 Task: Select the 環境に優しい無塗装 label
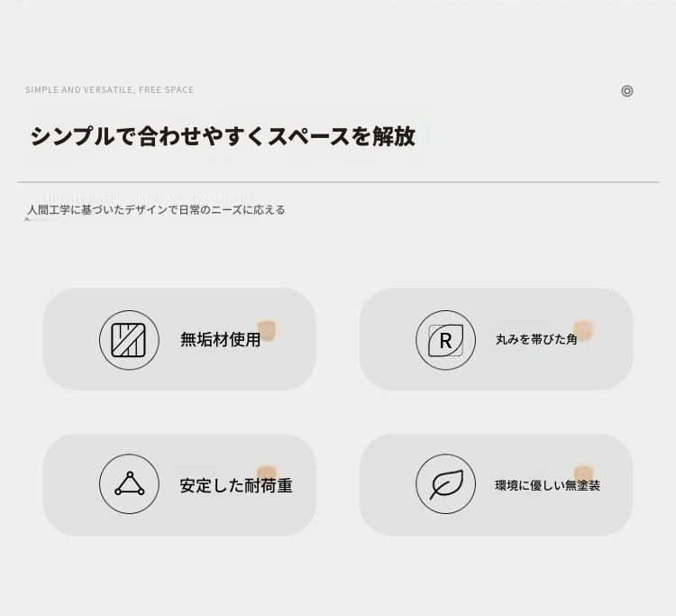547,485
